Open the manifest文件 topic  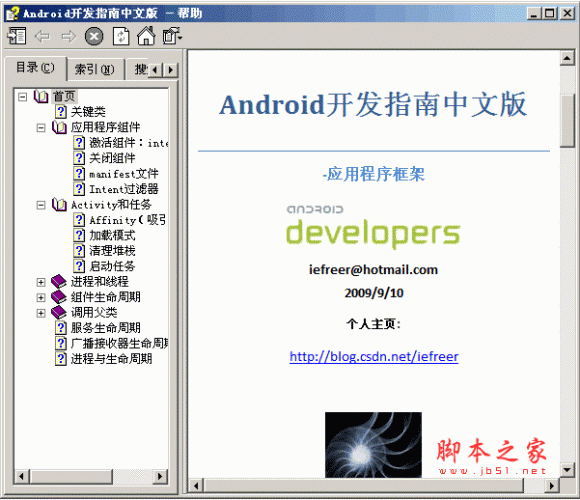124,173
